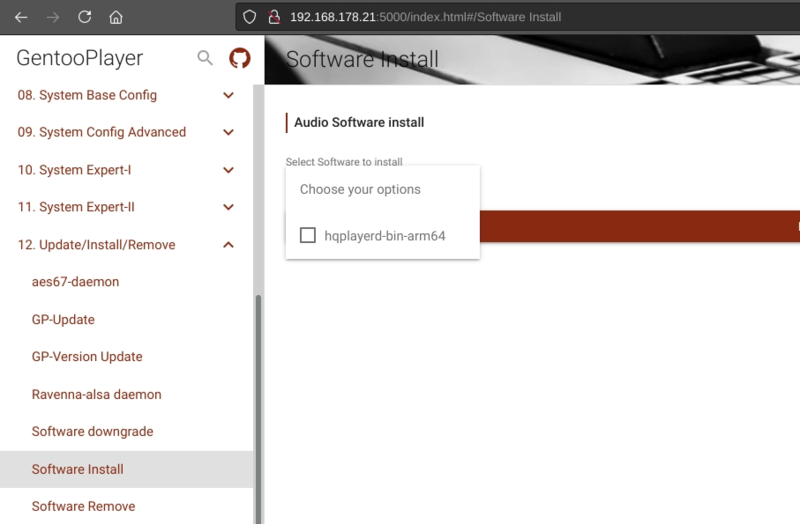The image size is (800, 524).
Task: Open the aes67-daemon menu item
Action: click(75, 282)
